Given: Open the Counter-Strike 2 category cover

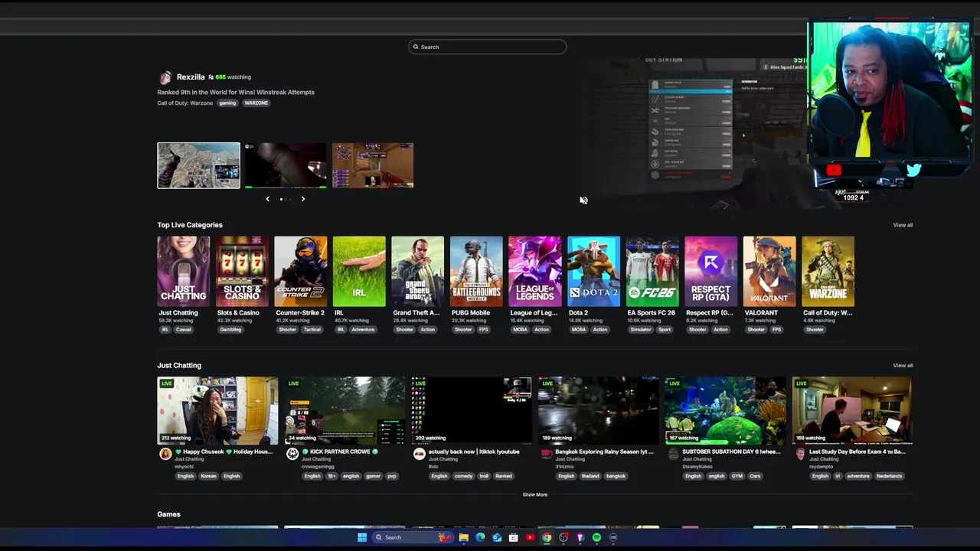Looking at the screenshot, I should pos(301,272).
